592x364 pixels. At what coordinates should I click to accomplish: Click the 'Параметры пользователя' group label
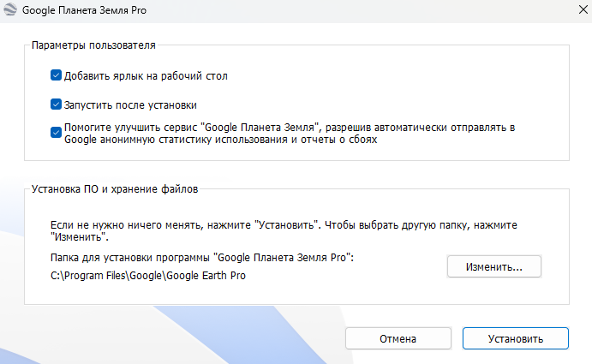[93, 45]
